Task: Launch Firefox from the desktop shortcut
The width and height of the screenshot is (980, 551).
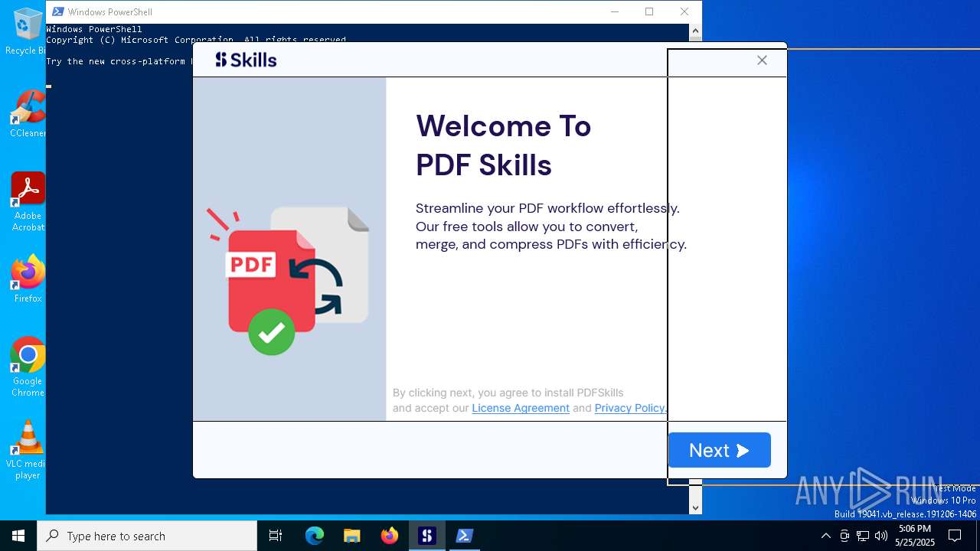Action: [x=28, y=279]
